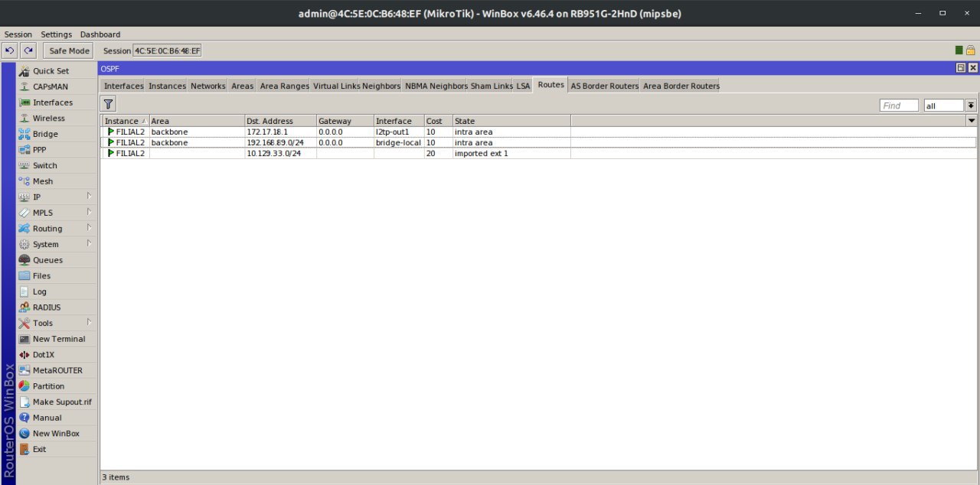
Task: Close the OSPF window
Action: tap(972, 68)
